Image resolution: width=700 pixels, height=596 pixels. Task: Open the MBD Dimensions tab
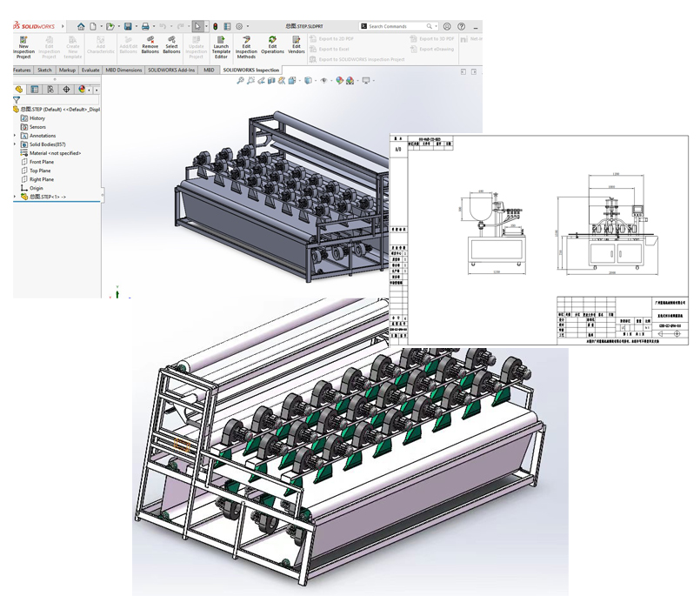pos(124,70)
